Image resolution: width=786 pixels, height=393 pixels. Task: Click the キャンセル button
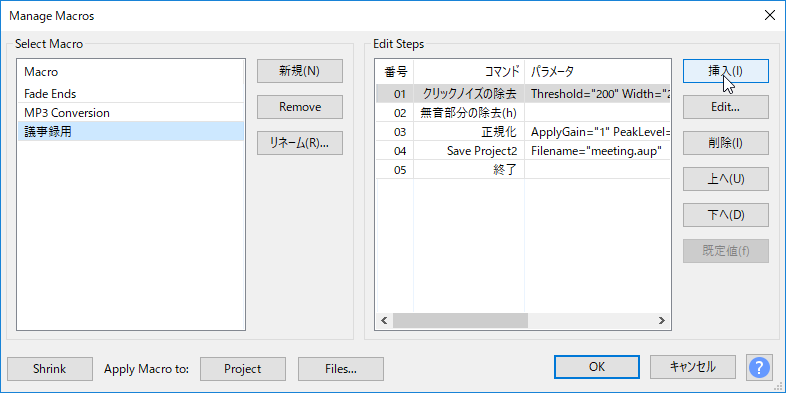pyautogui.click(x=693, y=367)
